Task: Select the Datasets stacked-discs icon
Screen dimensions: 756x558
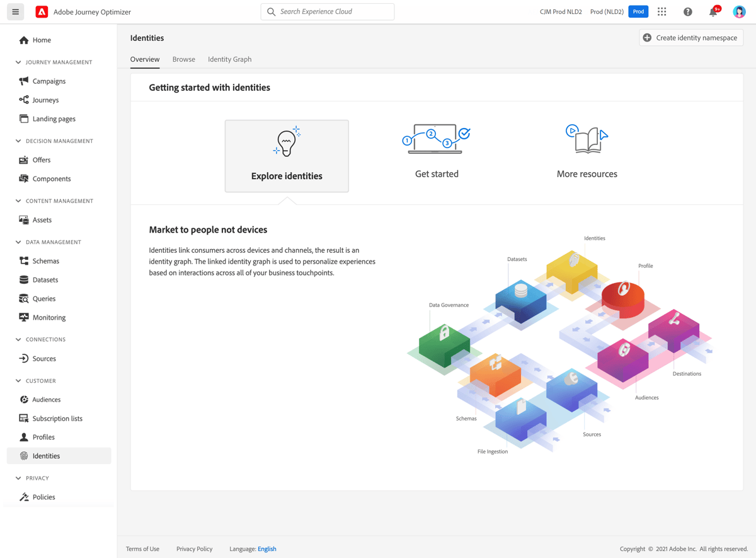Action: [23, 279]
